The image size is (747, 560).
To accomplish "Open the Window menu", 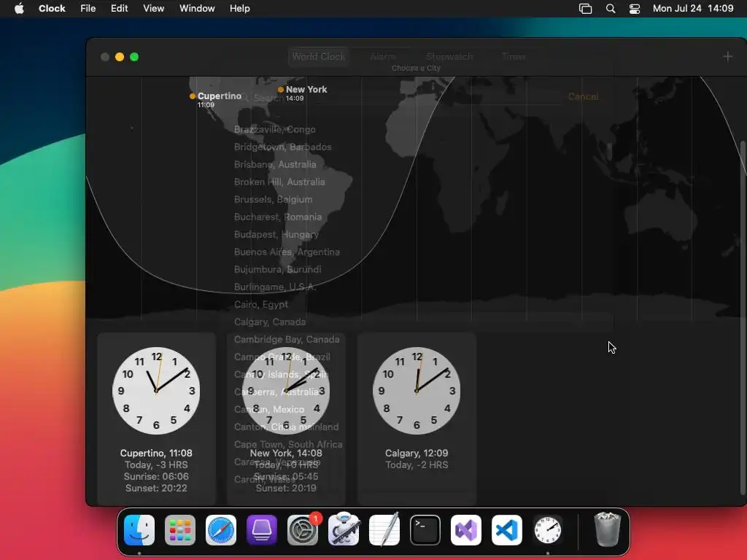I will click(x=197, y=9).
